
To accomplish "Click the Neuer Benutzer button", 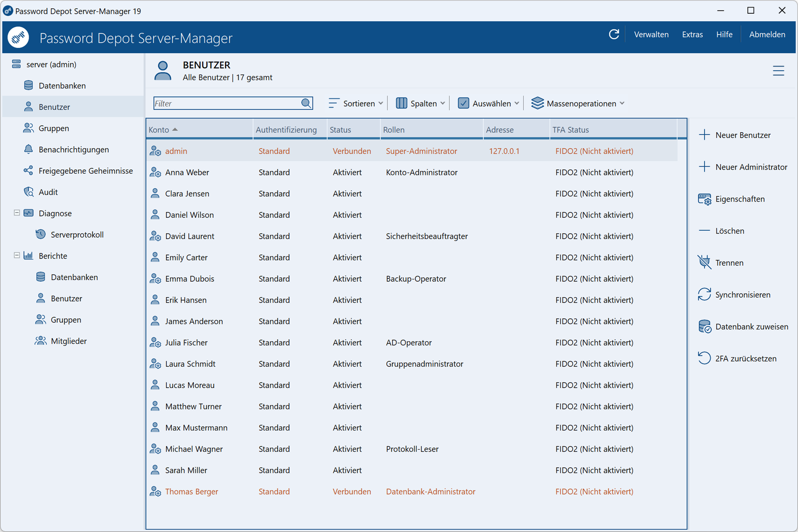I will tap(735, 135).
